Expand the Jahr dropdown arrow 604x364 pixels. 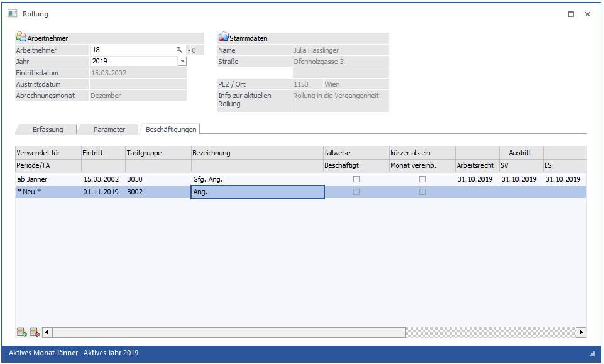point(183,61)
